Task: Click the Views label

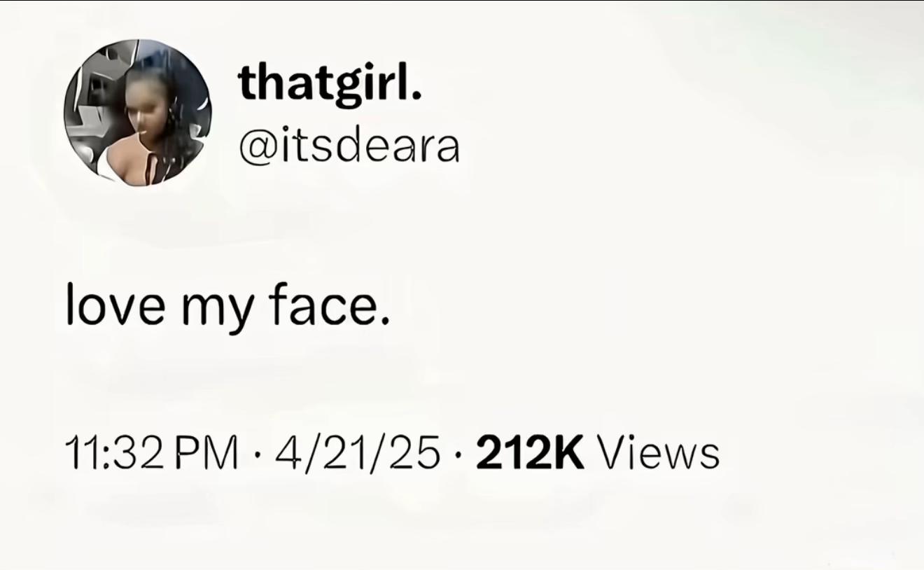Action: pos(657,453)
